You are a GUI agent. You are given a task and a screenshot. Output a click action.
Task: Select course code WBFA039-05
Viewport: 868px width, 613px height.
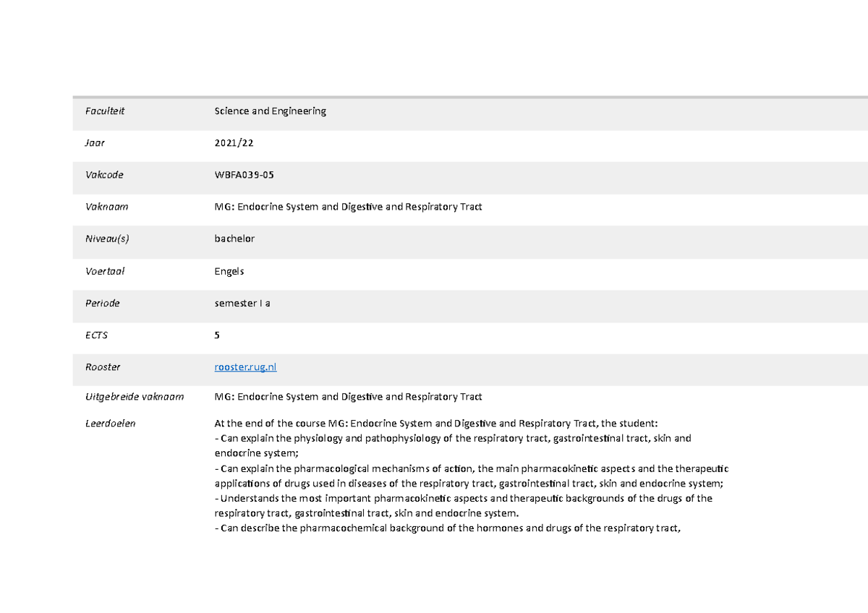point(244,175)
